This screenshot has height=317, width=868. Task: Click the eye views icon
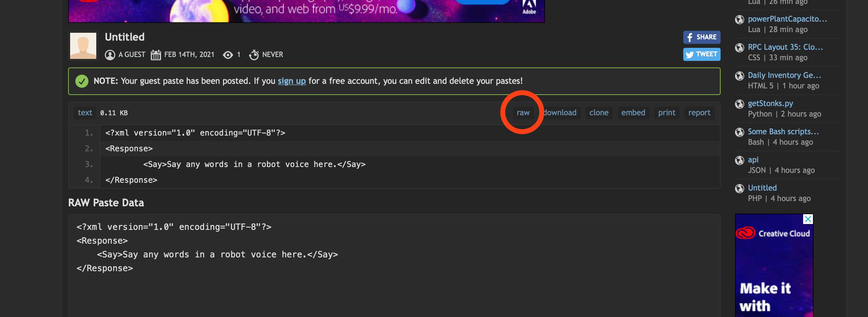pos(228,55)
